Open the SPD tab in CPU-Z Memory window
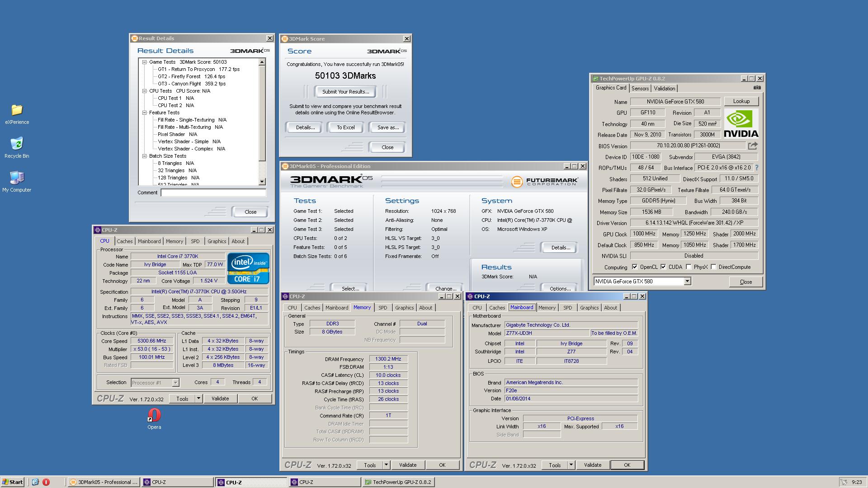Viewport: 868px width, 488px height. pyautogui.click(x=383, y=308)
